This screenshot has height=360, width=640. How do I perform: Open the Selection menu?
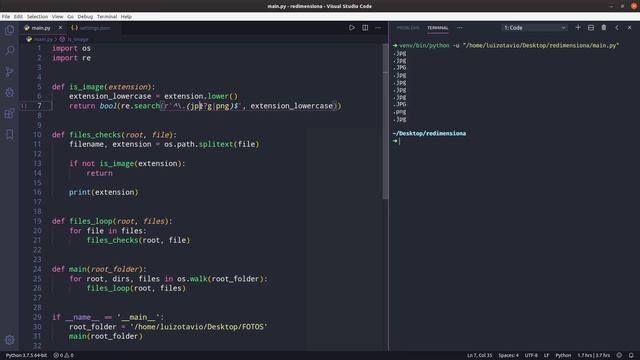coord(37,17)
